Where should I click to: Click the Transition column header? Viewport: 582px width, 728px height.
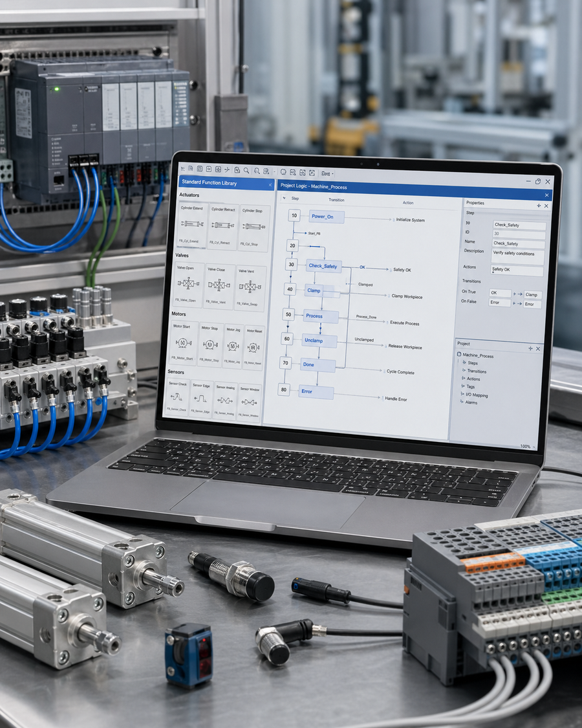point(336,200)
